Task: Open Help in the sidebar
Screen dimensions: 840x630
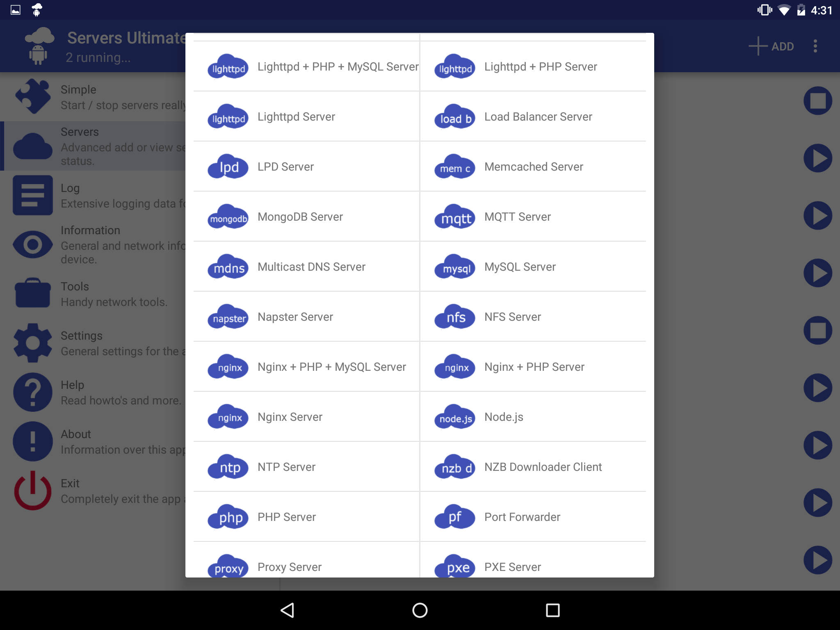Action: (x=93, y=392)
